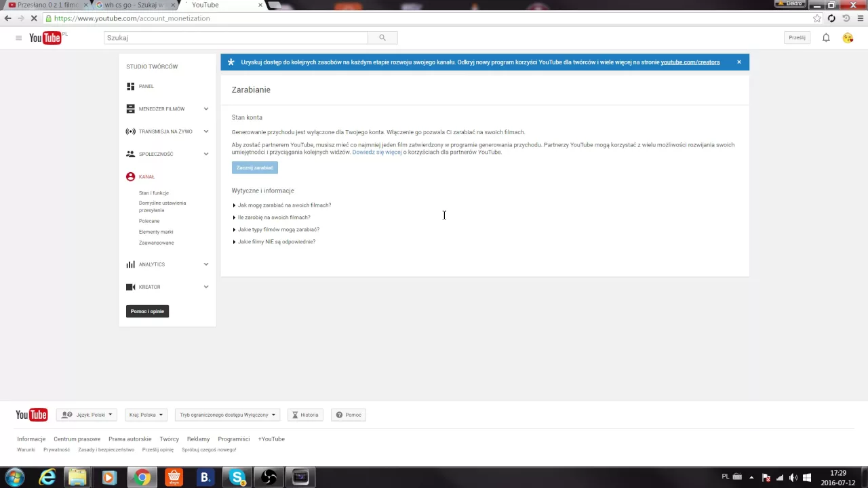Expand 'Jakie typy filmów mogą zarabiać?'
The height and width of the screenshot is (488, 868).
(276, 229)
